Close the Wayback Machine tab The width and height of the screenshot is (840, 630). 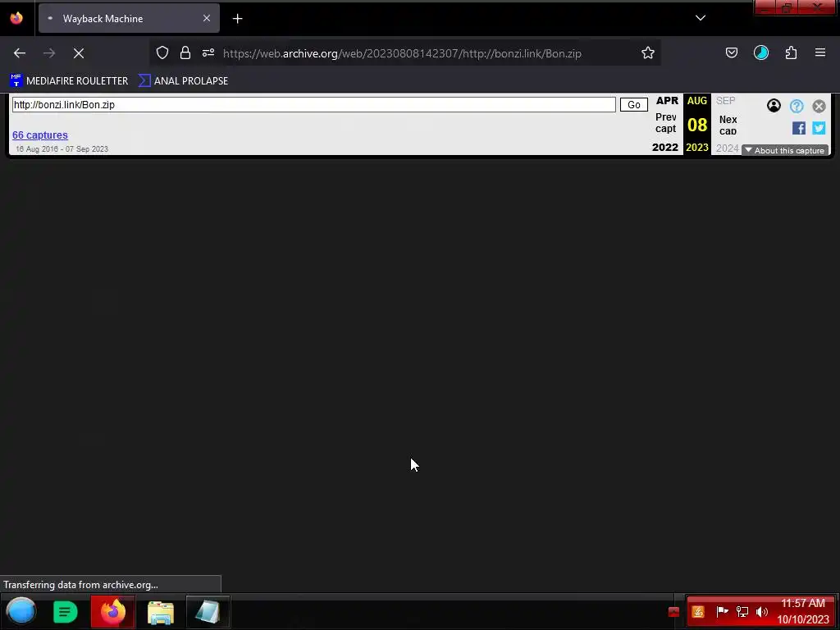206,18
